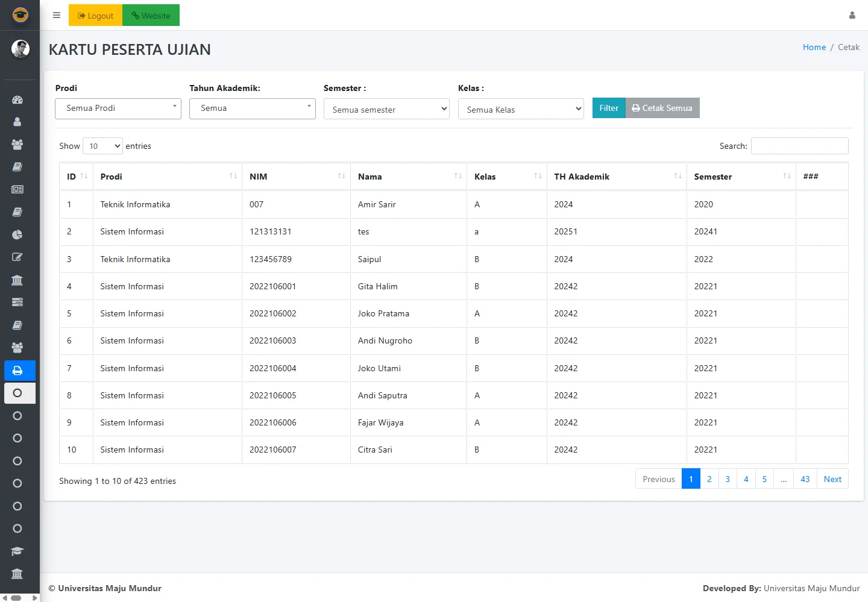Toggle sorting on the TH Akademik column

coord(616,177)
